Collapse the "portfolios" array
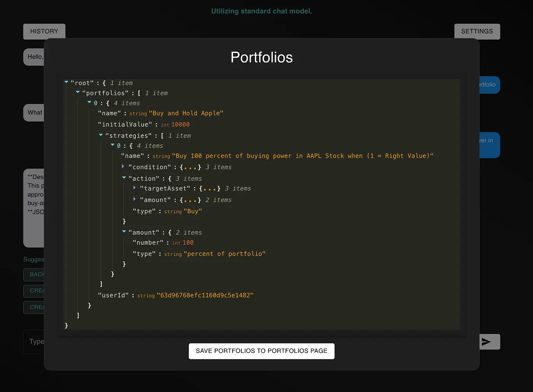The height and width of the screenshot is (392, 533). click(x=78, y=92)
